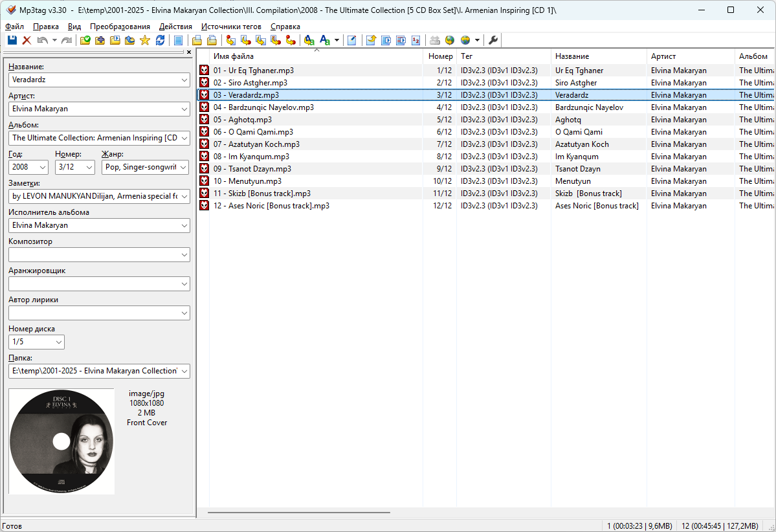The image size is (776, 532).
Task: Expand the Номер диска dropdown
Action: tap(59, 342)
